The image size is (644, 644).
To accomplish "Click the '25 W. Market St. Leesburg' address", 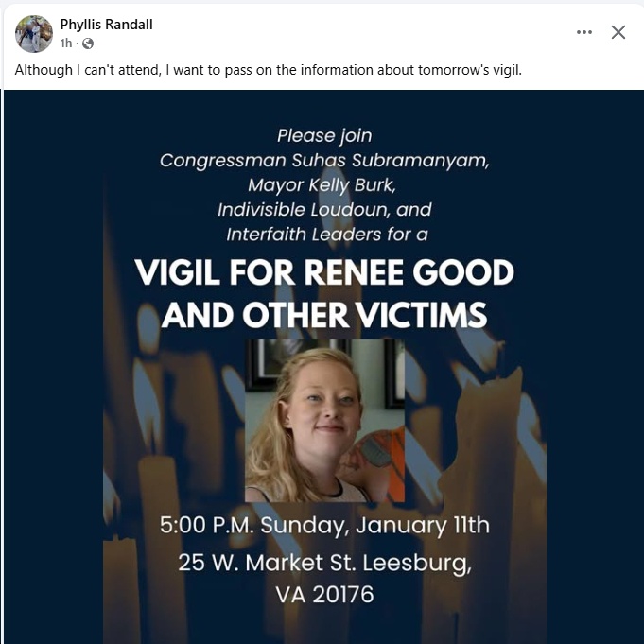I will pyautogui.click(x=324, y=563).
